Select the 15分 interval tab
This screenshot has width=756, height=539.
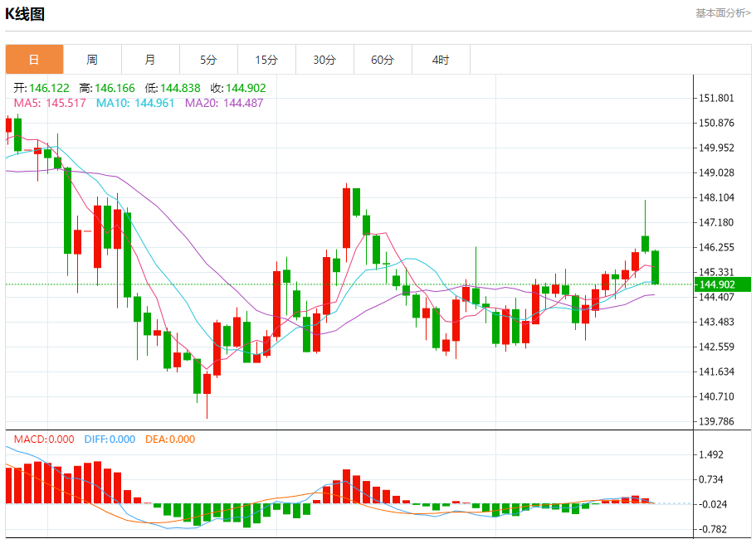[266, 60]
